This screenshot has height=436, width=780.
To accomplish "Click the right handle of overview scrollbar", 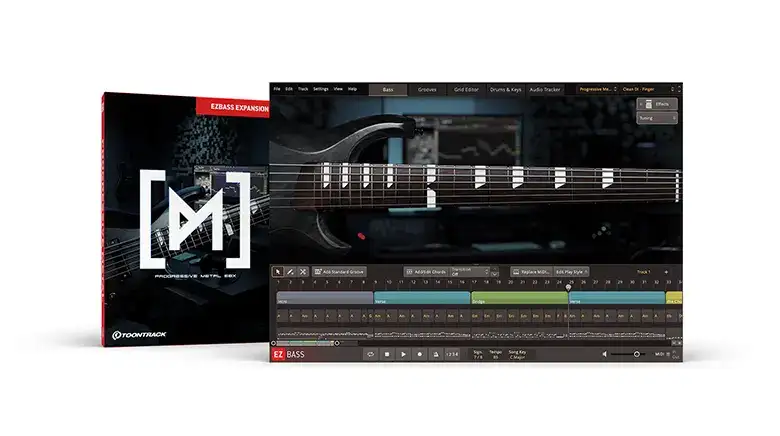I will pos(337,343).
